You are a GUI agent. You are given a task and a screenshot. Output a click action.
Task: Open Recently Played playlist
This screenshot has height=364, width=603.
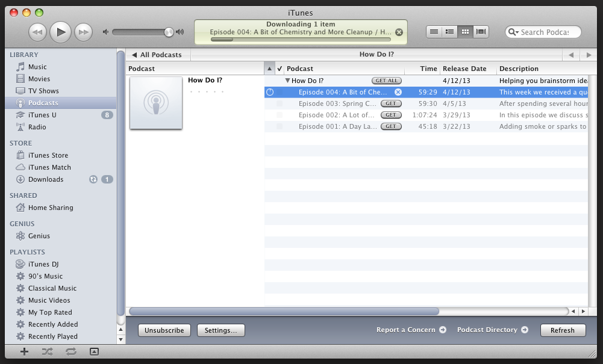click(x=52, y=336)
